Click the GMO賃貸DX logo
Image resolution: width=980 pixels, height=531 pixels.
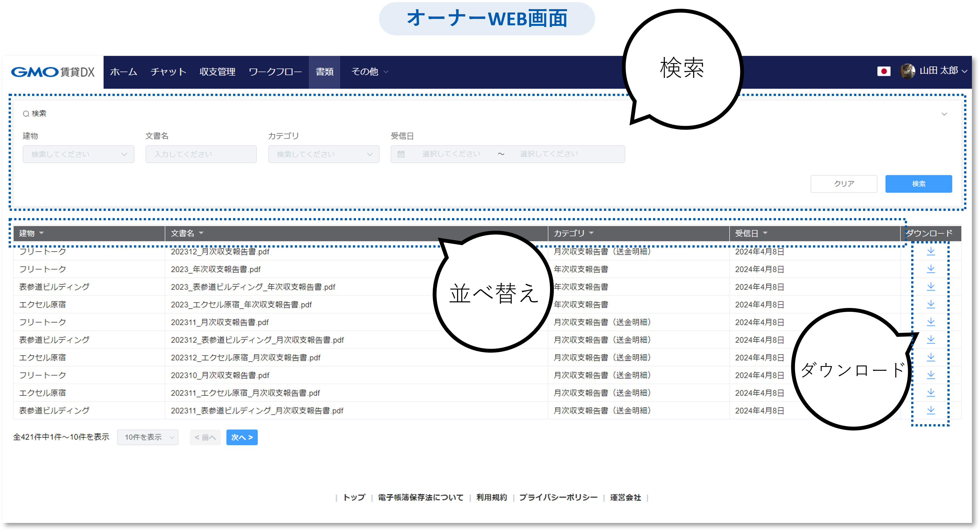pyautogui.click(x=53, y=72)
